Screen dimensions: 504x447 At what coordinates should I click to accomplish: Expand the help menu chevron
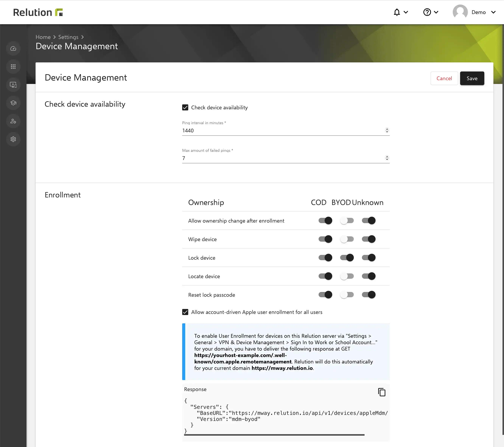(436, 12)
